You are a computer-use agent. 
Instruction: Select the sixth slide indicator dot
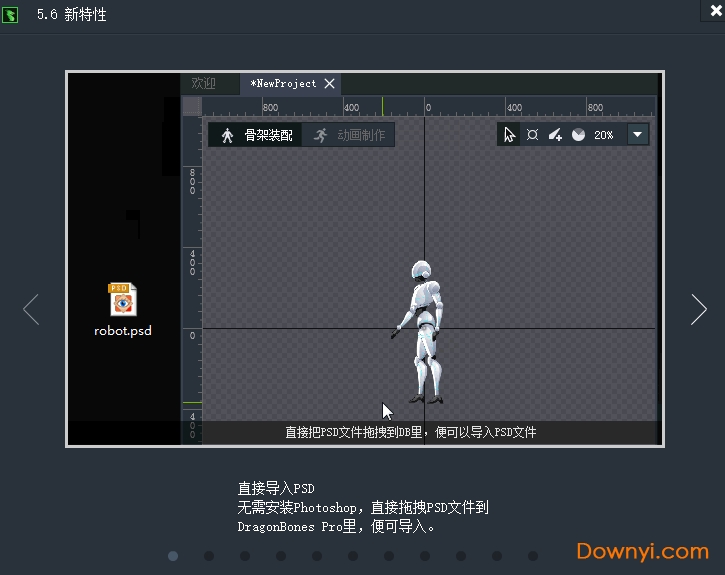(353, 556)
